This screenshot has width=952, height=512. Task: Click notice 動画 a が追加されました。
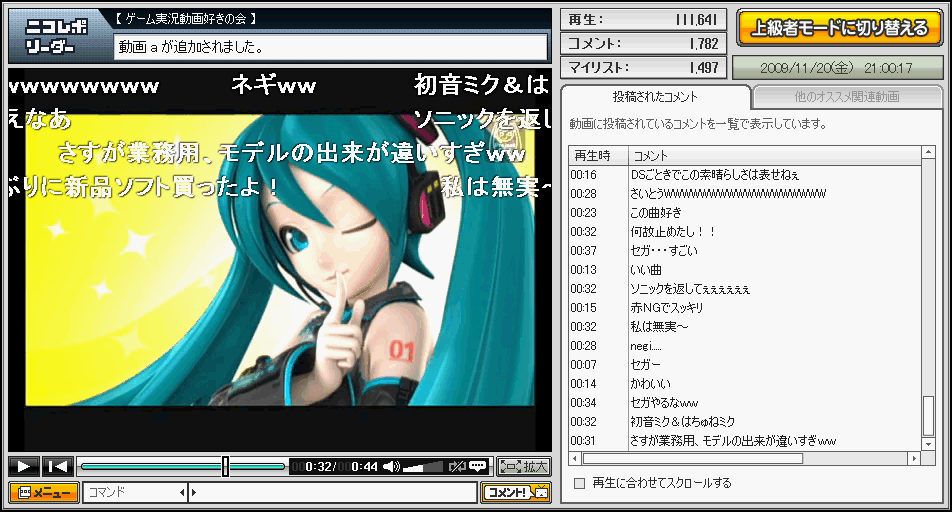tap(330, 47)
